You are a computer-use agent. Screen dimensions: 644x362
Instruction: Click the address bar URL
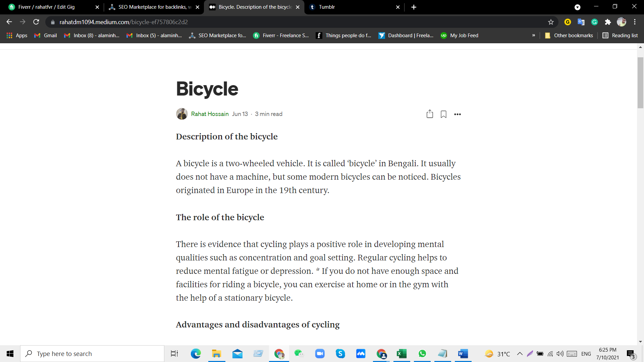pos(123,22)
